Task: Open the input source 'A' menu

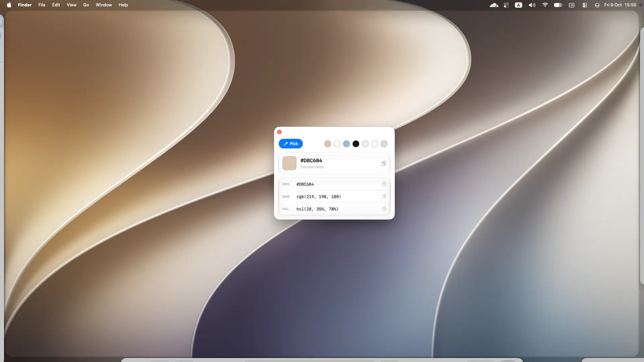Action: [x=519, y=5]
